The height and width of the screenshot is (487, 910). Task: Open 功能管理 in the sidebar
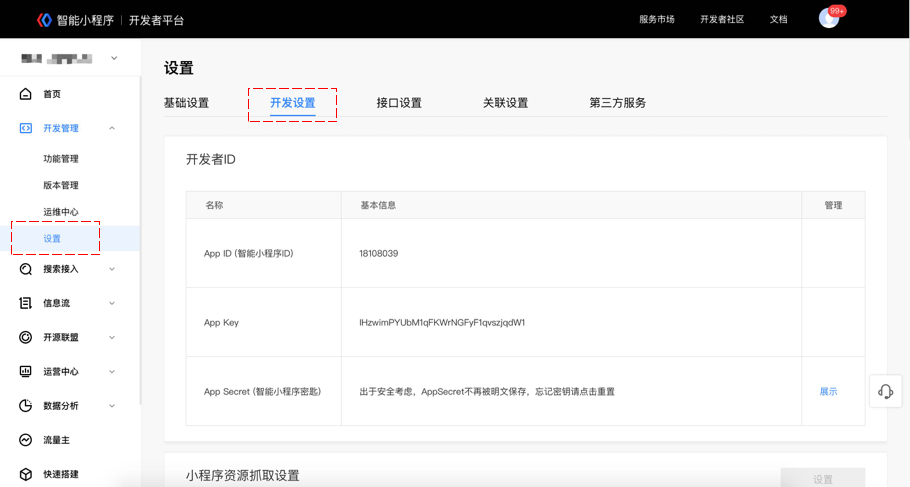61,158
